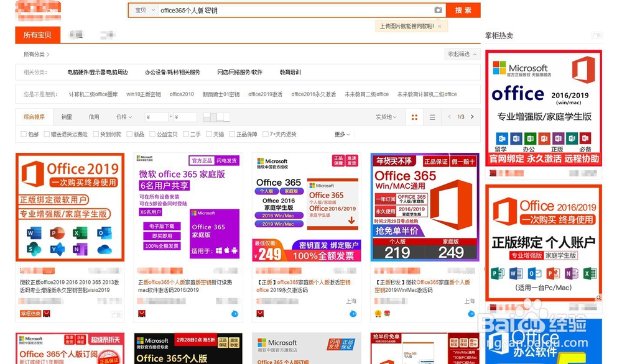Switch to grid view layout icon
The image size is (622, 364).
click(414, 117)
